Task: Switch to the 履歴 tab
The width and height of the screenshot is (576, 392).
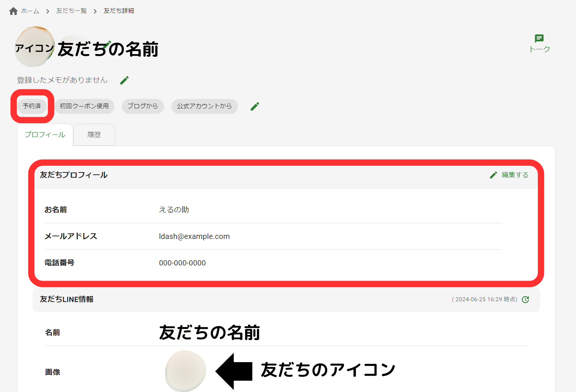Action: pos(94,135)
